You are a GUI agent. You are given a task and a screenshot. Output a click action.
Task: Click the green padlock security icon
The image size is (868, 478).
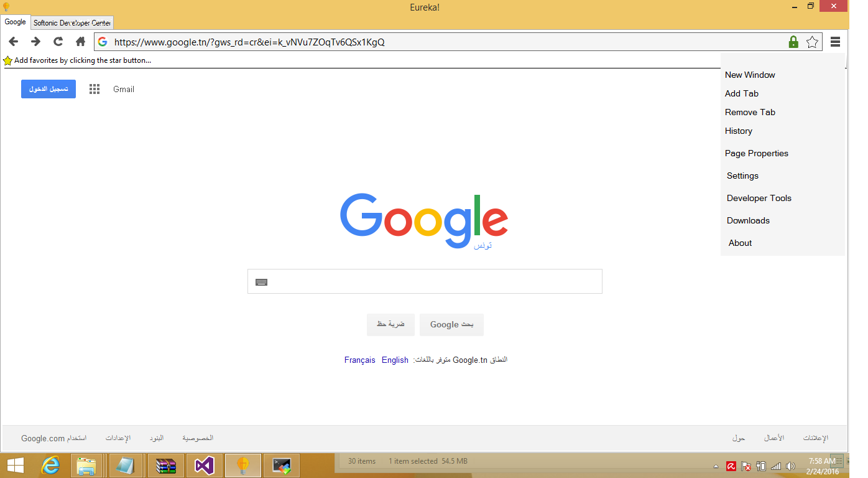[x=793, y=42]
